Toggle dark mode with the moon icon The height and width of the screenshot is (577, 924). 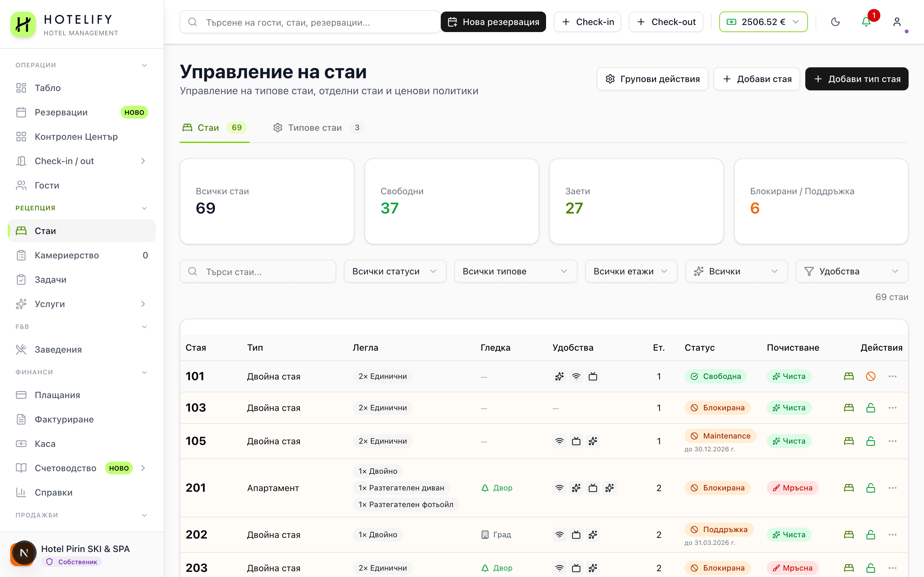(x=836, y=22)
